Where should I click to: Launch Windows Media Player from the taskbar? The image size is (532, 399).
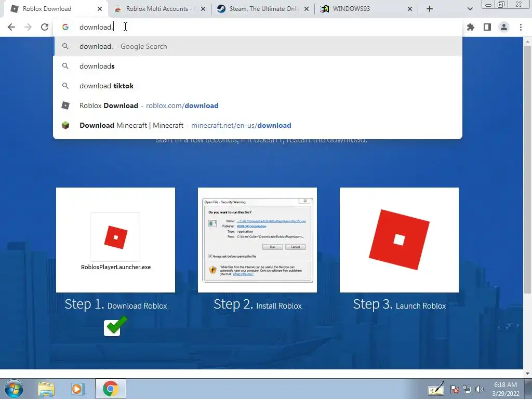[x=78, y=389]
